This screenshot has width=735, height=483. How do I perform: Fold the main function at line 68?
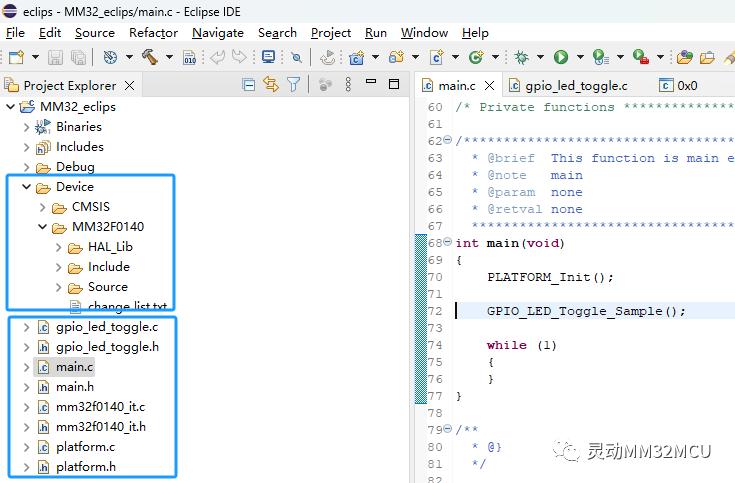[447, 243]
